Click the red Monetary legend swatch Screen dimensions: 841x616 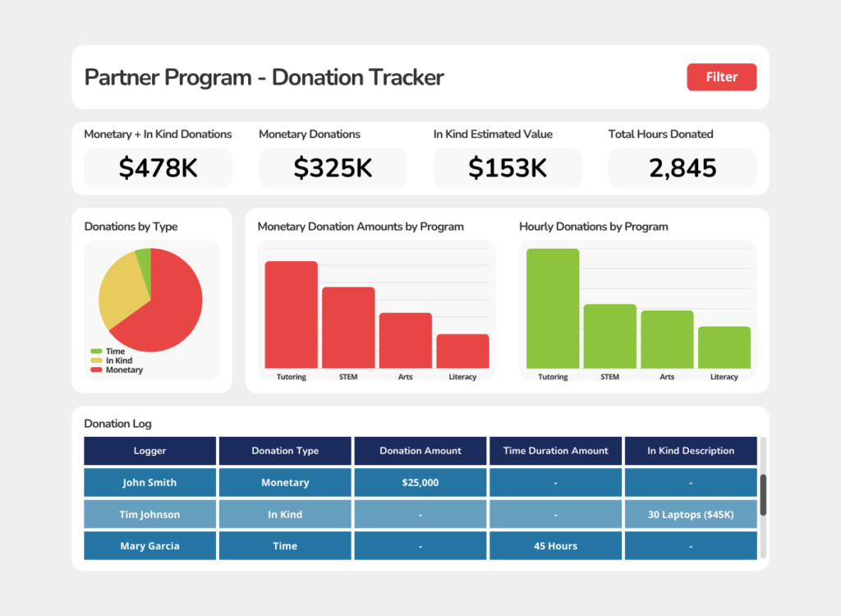[96, 370]
